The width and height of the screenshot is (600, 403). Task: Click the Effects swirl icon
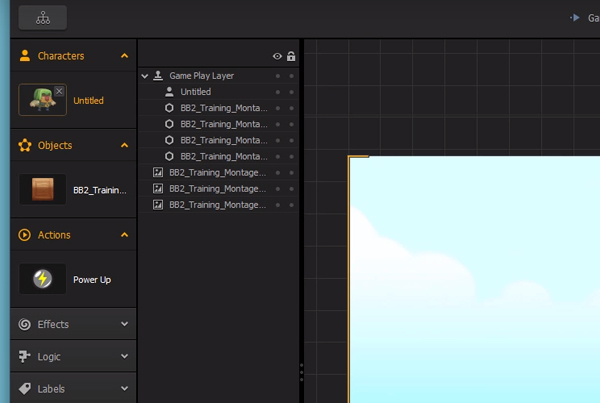tap(24, 324)
